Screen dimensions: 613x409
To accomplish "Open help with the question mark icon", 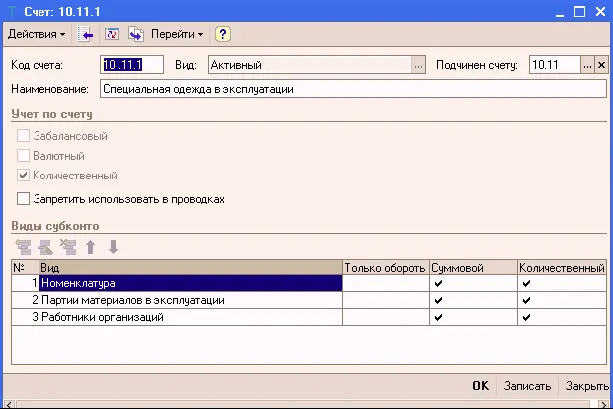I will 223,34.
